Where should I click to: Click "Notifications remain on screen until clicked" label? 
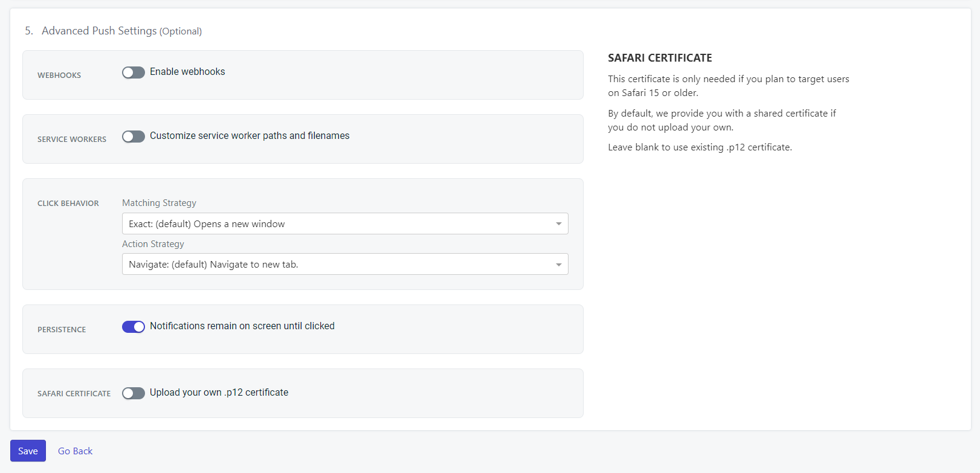(x=242, y=326)
